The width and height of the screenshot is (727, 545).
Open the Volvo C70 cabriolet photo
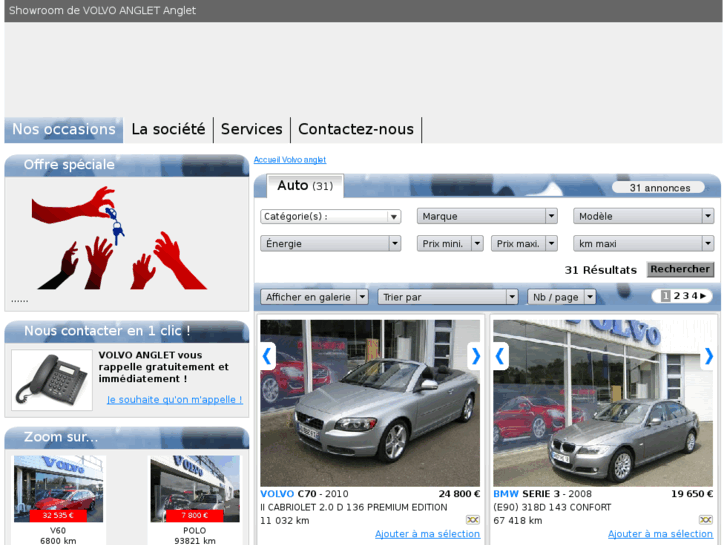coord(370,403)
